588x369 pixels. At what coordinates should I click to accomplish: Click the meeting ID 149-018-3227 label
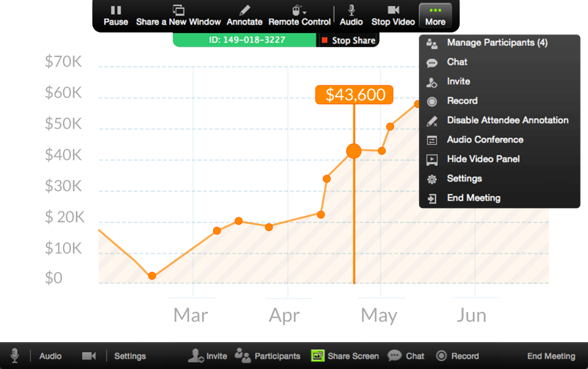[x=247, y=40]
